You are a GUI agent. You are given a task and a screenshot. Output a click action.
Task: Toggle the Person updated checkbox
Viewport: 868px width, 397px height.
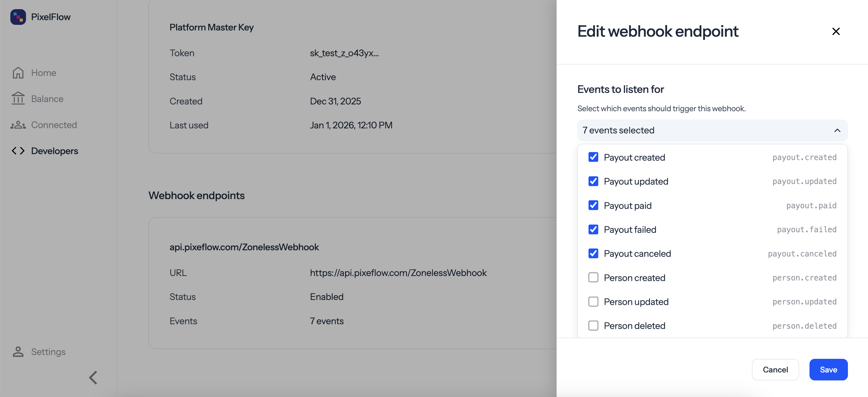click(593, 301)
